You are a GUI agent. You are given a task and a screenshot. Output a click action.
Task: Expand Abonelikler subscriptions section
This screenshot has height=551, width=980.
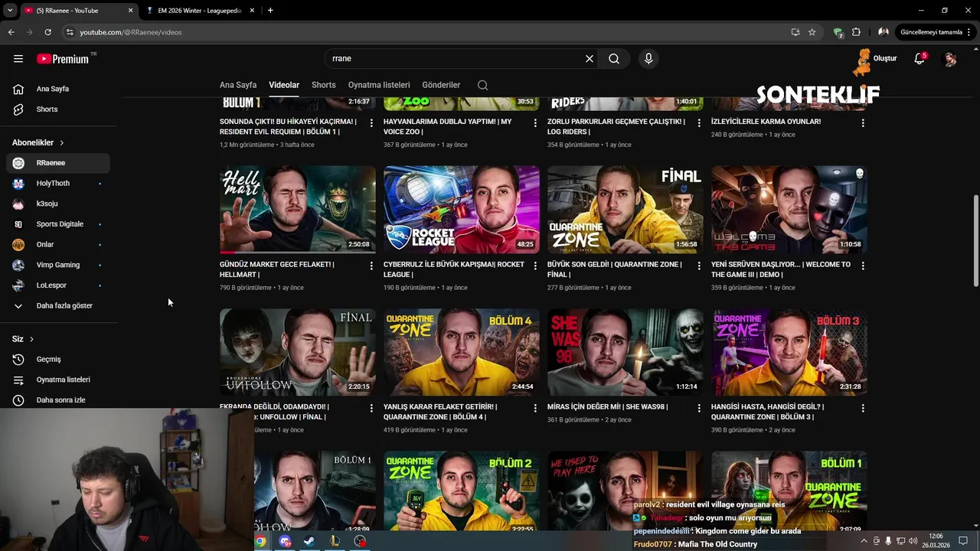click(x=38, y=142)
